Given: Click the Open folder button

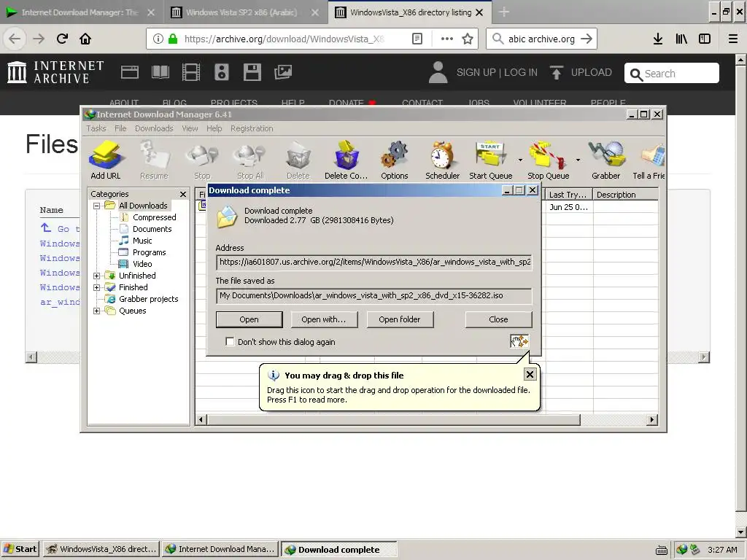Looking at the screenshot, I should pos(400,319).
